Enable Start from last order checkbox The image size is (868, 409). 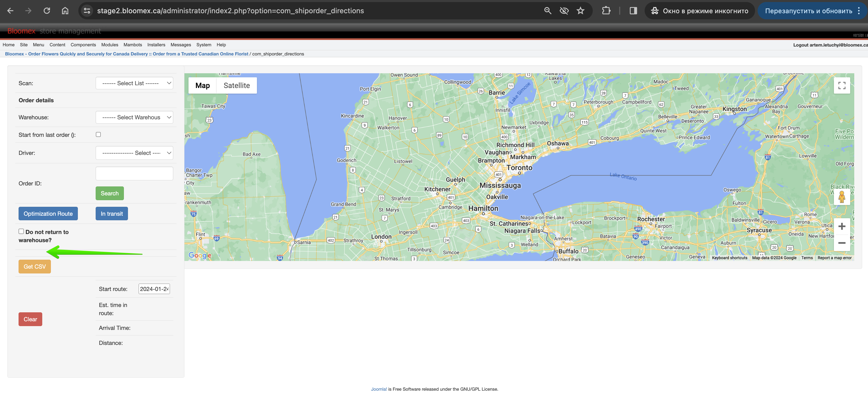pyautogui.click(x=98, y=134)
